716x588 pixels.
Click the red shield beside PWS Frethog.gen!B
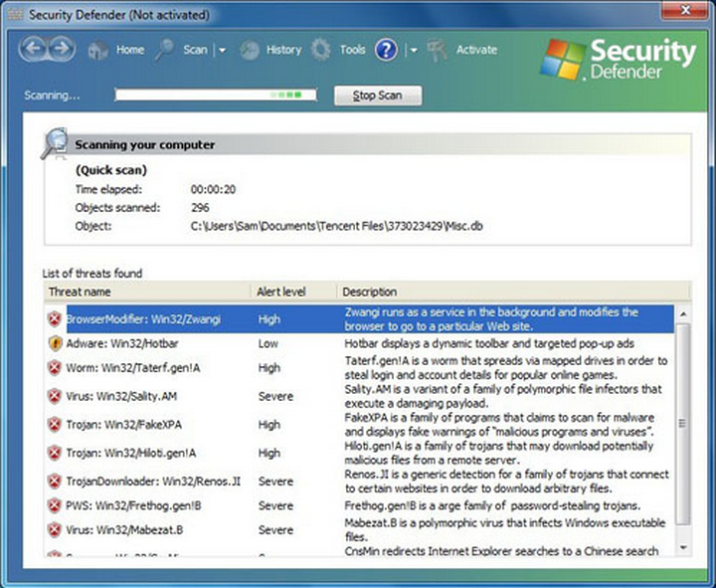[55, 505]
